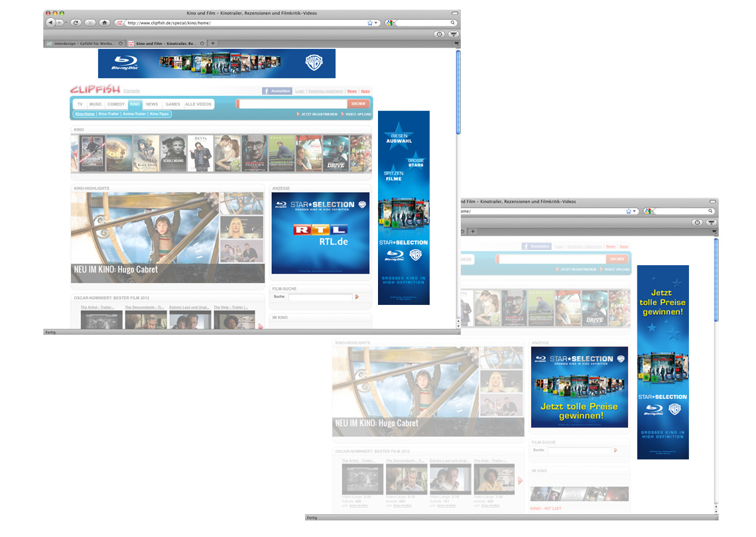The width and height of the screenshot is (756, 537).
Task: Click the JETZT REGISTRIEREN link
Action: pyautogui.click(x=317, y=114)
